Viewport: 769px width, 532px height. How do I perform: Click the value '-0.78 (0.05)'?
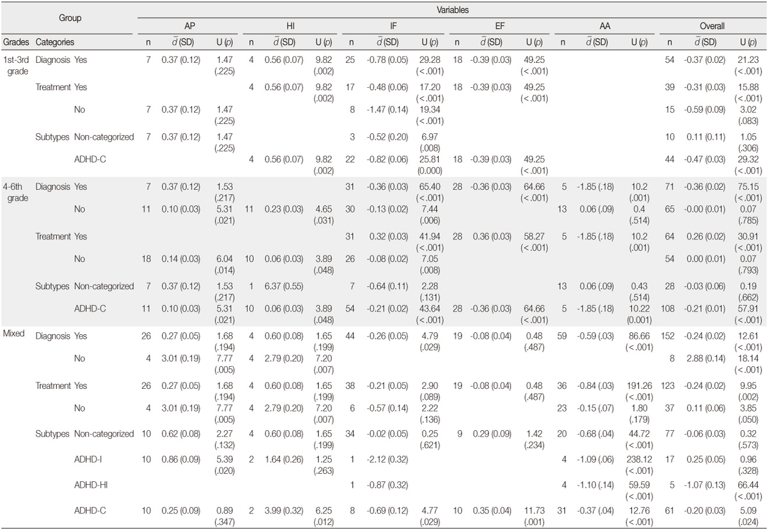coord(388,59)
